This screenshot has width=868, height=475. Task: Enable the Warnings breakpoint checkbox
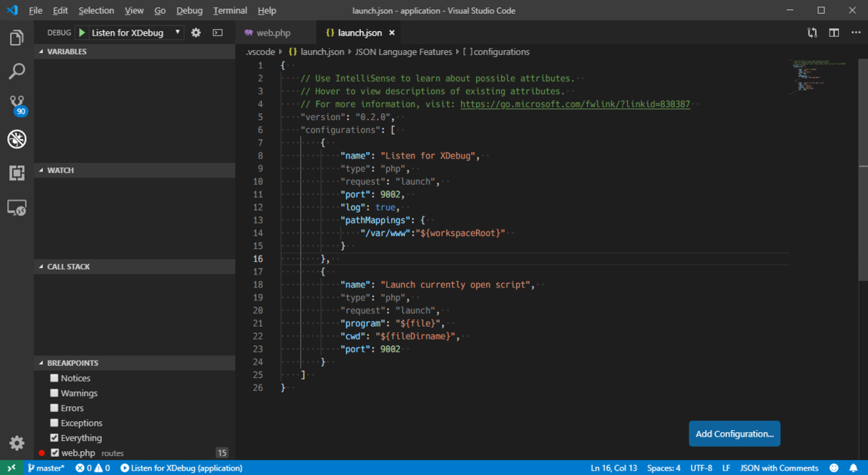point(54,392)
